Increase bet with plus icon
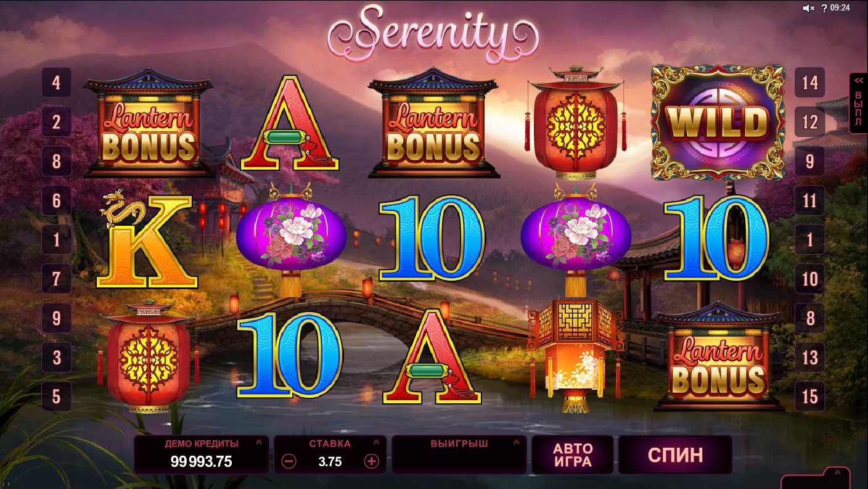The height and width of the screenshot is (489, 868). tap(371, 461)
